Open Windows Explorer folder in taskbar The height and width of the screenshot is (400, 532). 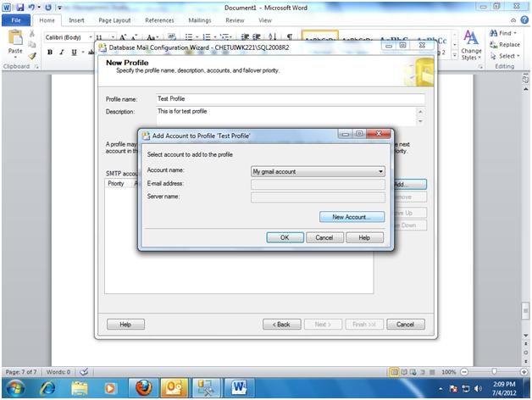pyautogui.click(x=79, y=388)
